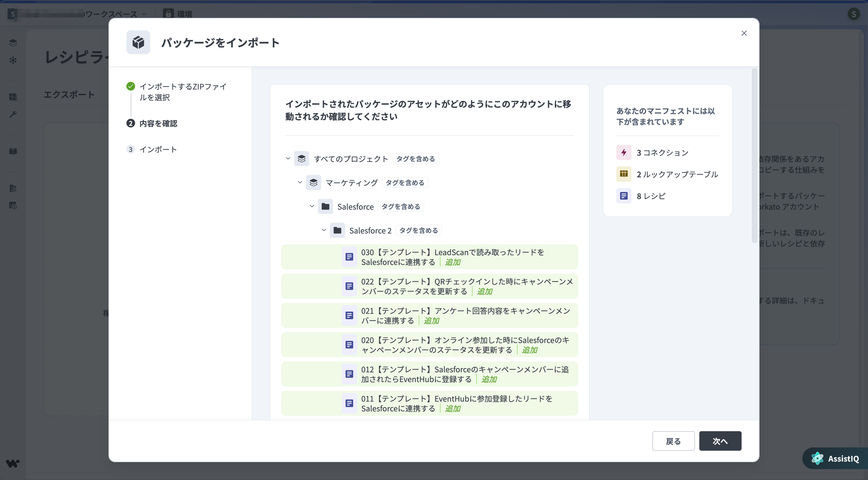This screenshot has width=868, height=480.
Task: Click the 次へ button
Action: tap(720, 441)
